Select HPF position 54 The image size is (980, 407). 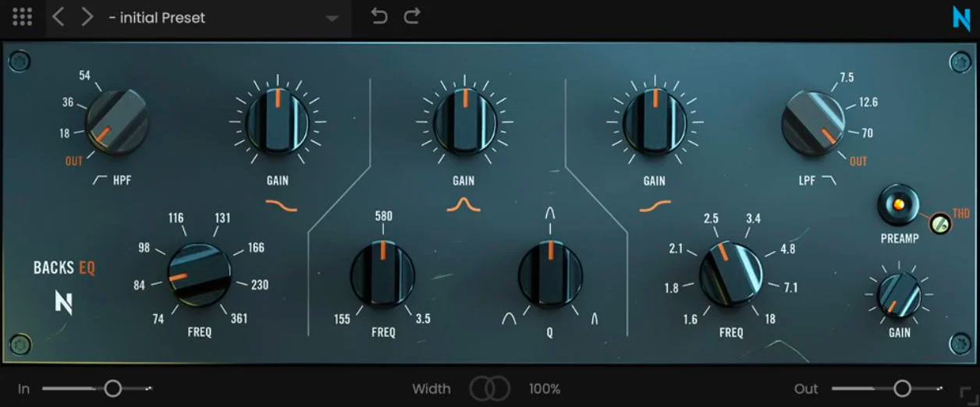(x=85, y=76)
